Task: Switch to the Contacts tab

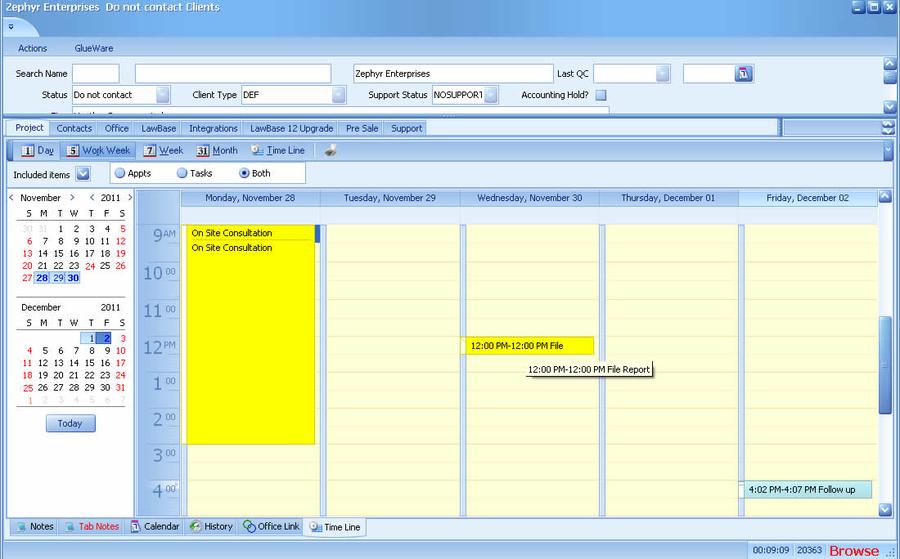Action: point(74,128)
